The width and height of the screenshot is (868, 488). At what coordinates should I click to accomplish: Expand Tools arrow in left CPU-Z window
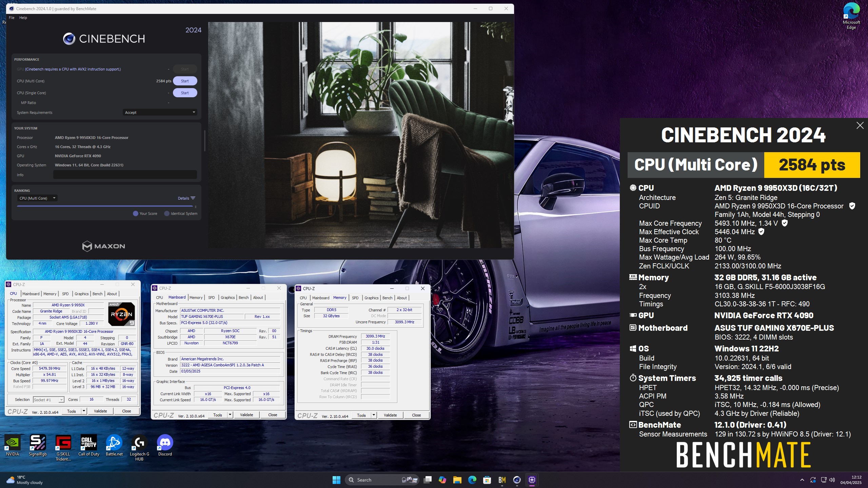84,411
